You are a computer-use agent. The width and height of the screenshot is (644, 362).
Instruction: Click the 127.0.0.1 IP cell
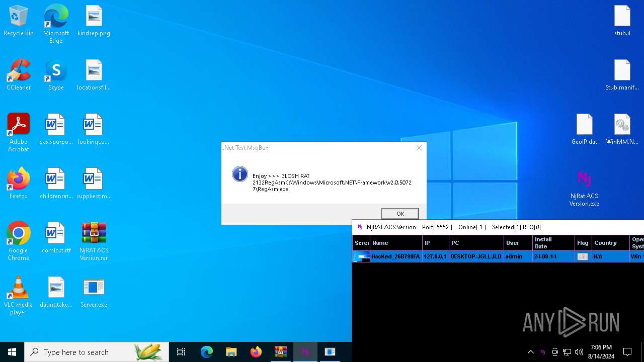click(435, 256)
